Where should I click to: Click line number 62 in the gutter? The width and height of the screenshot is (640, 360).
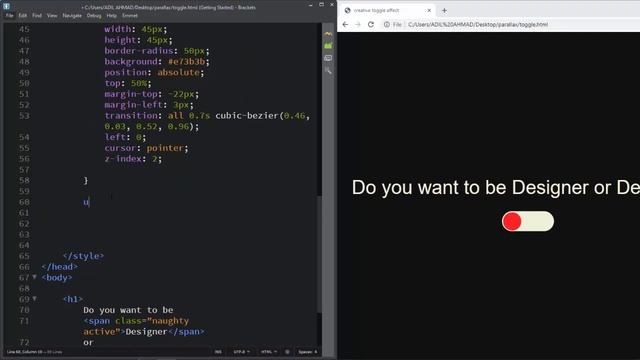24,224
